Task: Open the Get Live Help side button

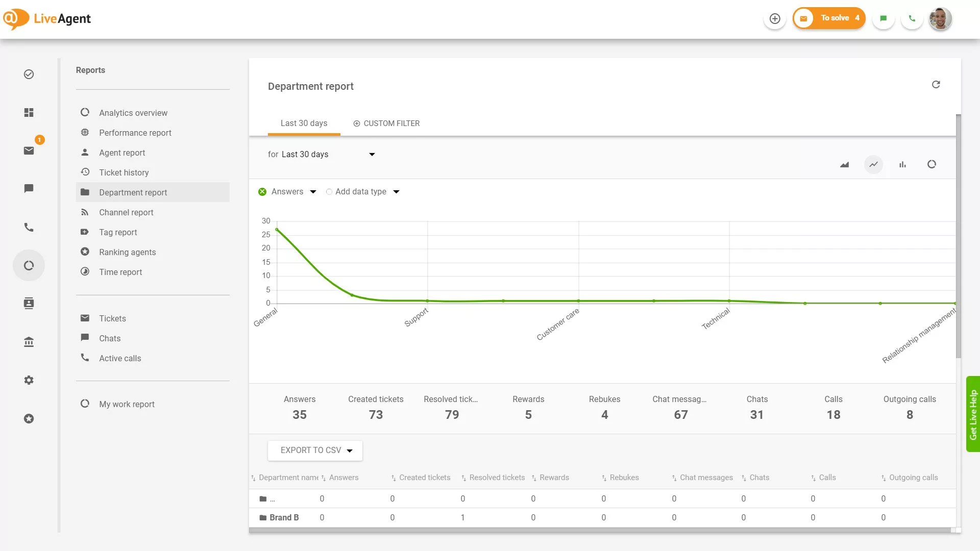Action: click(x=973, y=414)
